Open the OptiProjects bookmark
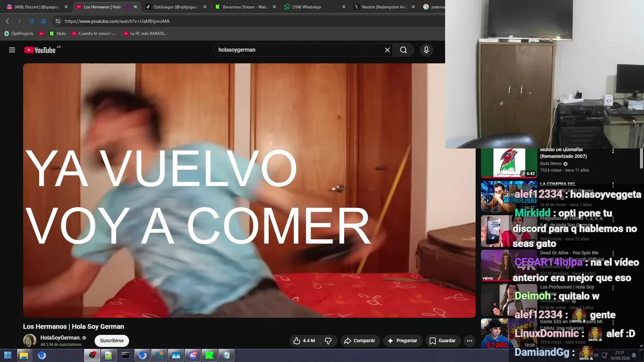The height and width of the screenshot is (362, 644). [x=19, y=34]
